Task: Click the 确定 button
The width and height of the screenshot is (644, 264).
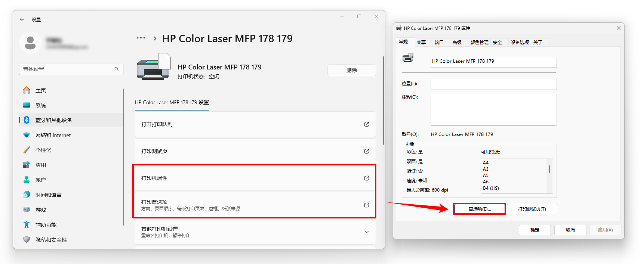Action: point(535,230)
